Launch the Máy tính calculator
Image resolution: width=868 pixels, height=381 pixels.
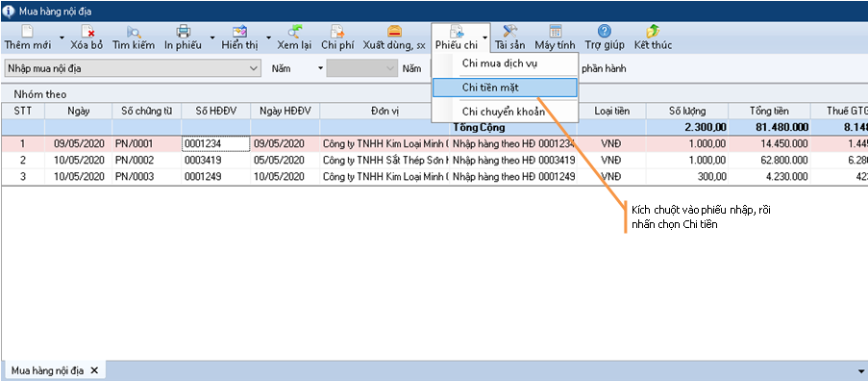(556, 32)
